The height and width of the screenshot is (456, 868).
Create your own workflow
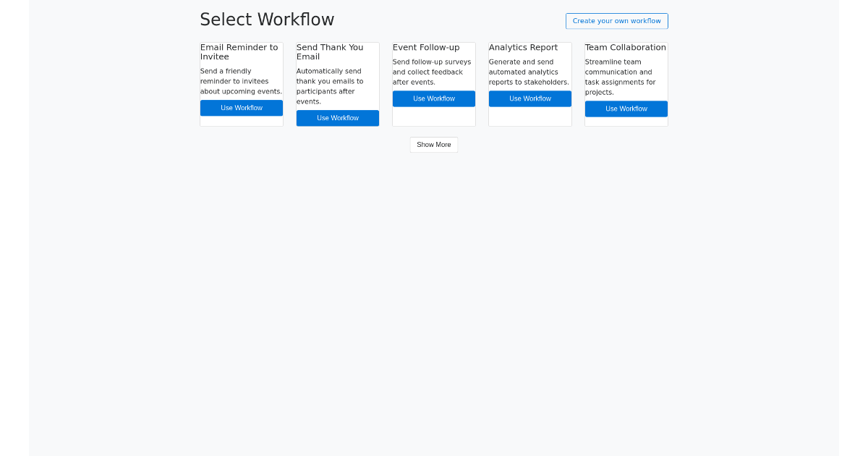[616, 21]
